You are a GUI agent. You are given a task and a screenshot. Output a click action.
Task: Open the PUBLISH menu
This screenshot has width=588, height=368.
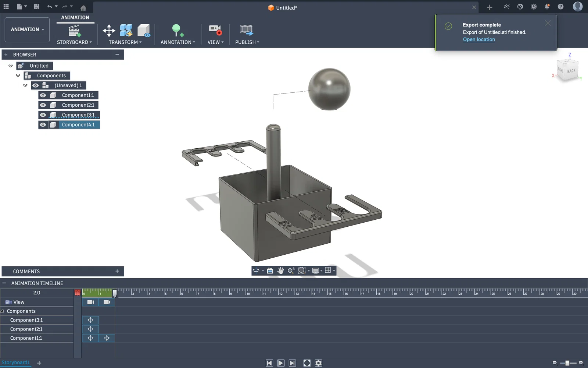coord(247,42)
